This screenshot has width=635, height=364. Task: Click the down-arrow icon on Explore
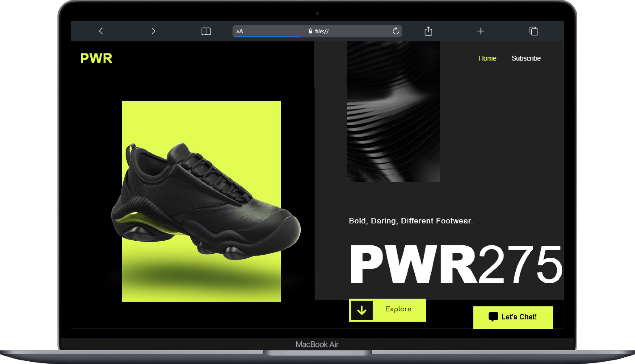click(x=362, y=310)
